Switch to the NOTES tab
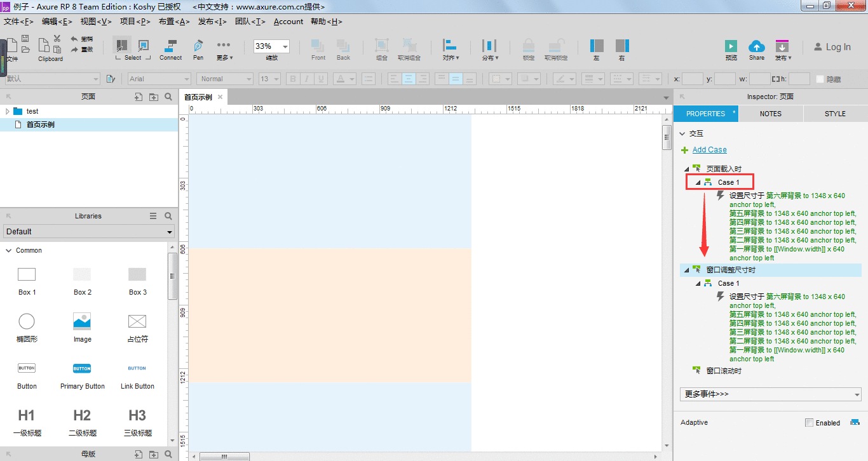The width and height of the screenshot is (868, 461). click(771, 114)
